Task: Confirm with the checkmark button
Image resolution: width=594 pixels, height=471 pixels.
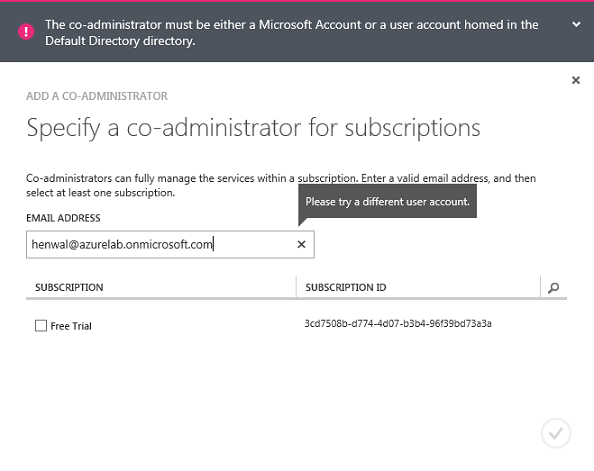Action: pos(556,433)
